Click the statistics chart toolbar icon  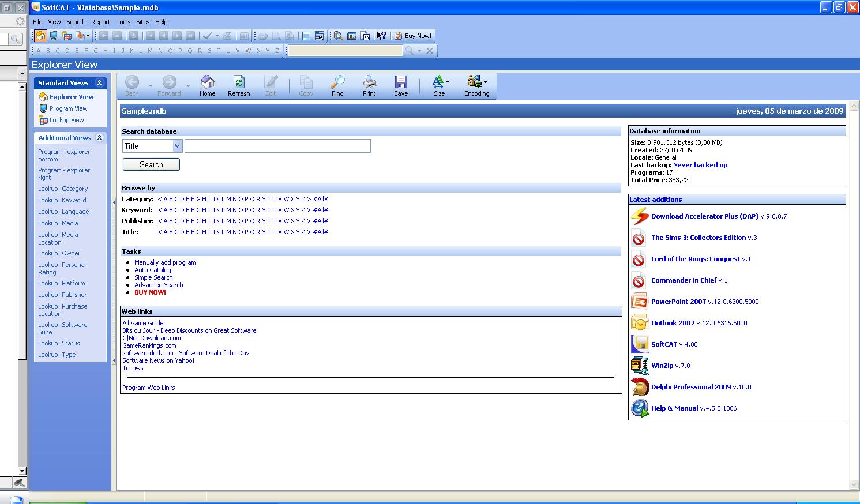(352, 36)
